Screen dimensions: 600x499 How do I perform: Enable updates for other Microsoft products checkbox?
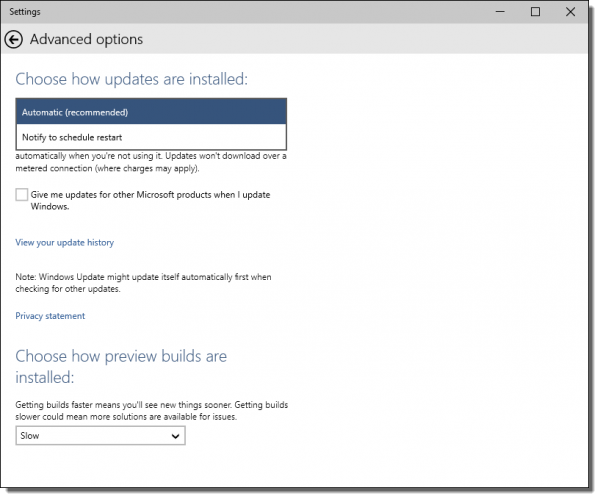22,195
